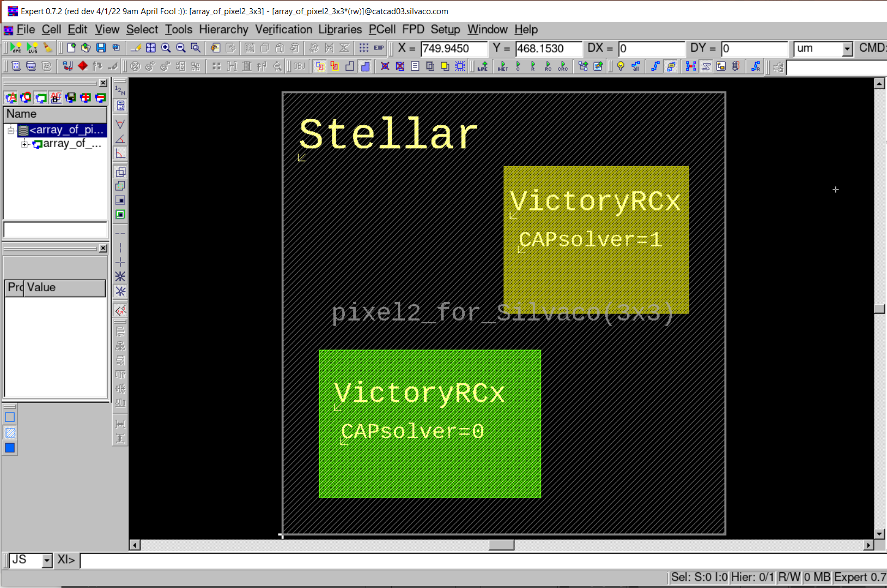Toggle the EIP edit-in-place mode
Screen dimensions: 887x588
click(x=379, y=48)
